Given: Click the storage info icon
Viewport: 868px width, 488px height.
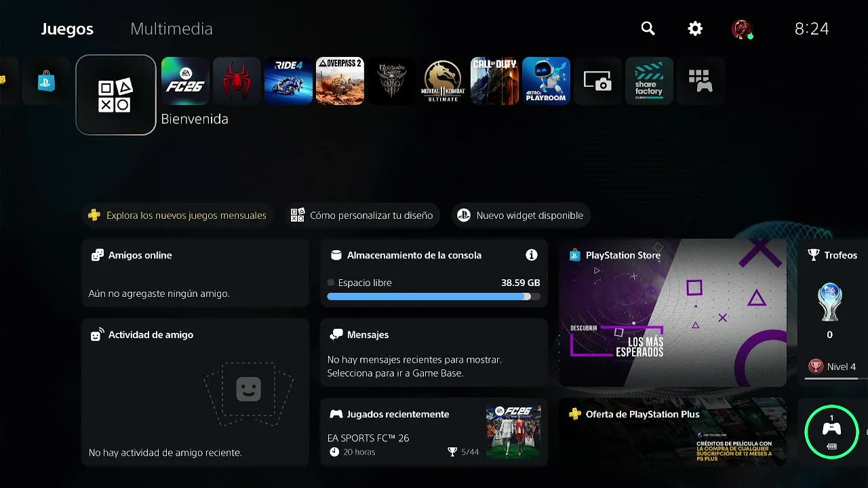Looking at the screenshot, I should coord(532,255).
